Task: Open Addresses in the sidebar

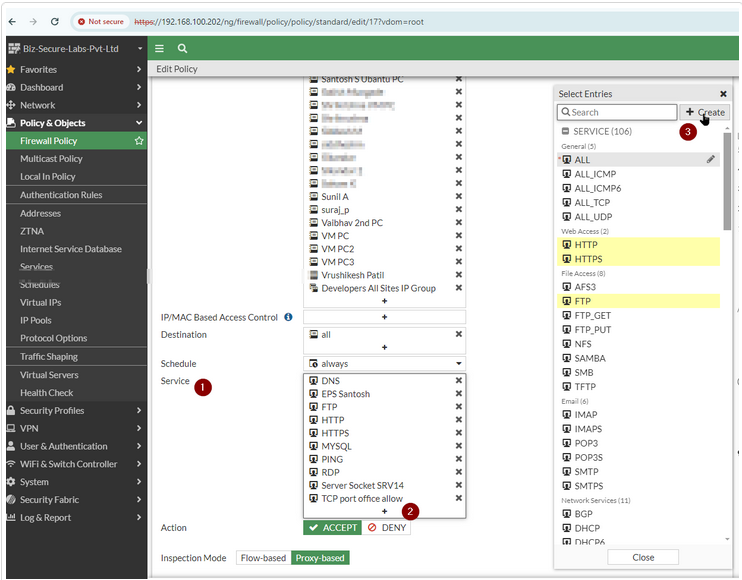Action: (41, 213)
